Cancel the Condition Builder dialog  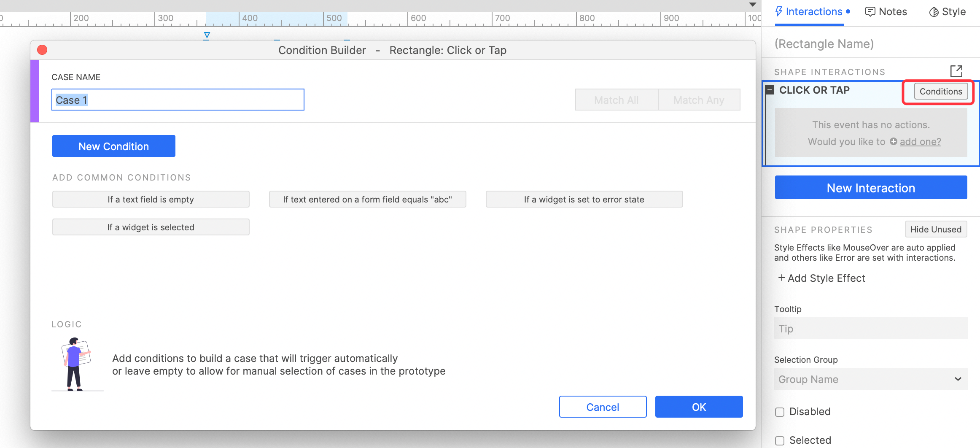(602, 407)
